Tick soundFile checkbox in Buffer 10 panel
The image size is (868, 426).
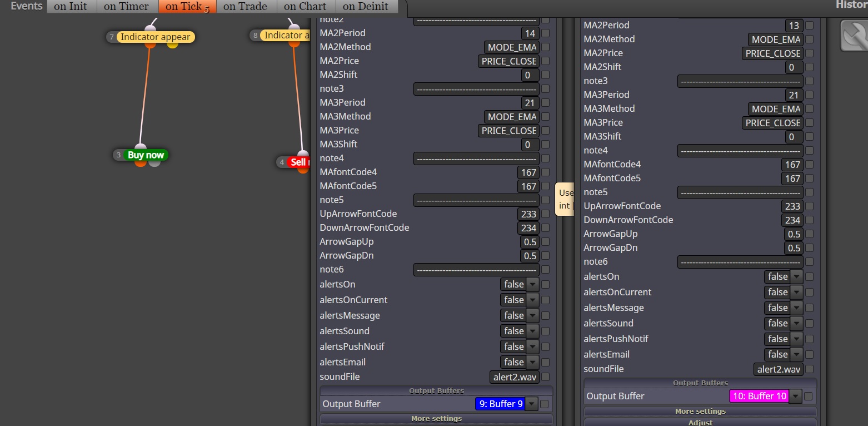tap(809, 369)
